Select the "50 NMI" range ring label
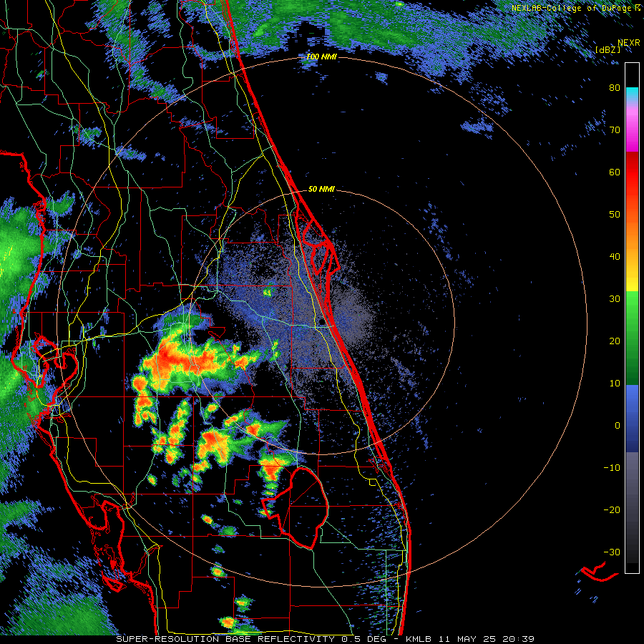644x644 pixels. 321,189
